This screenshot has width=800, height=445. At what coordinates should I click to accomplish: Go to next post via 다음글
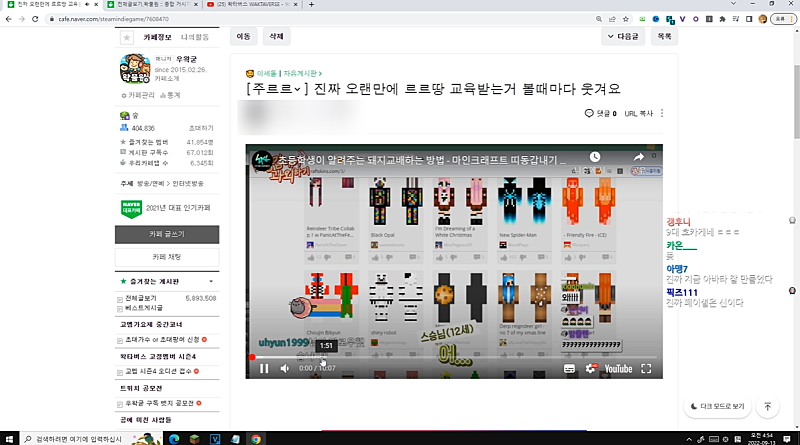[x=623, y=36]
